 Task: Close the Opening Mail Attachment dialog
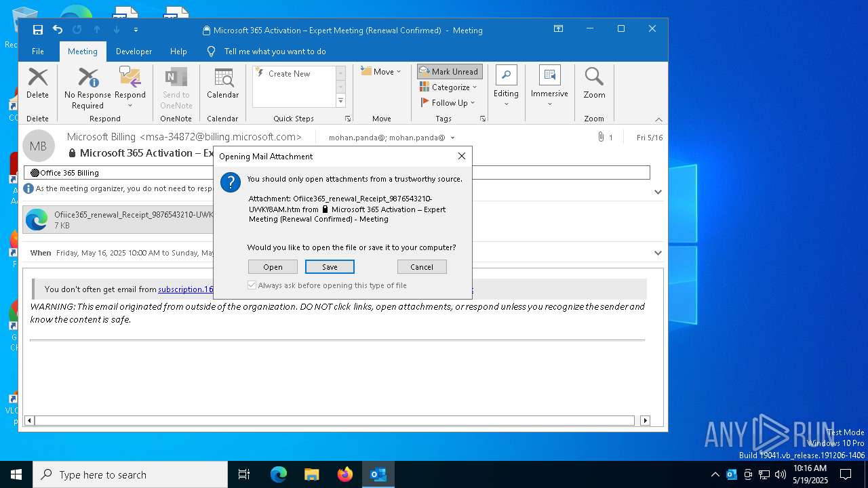[x=462, y=156]
